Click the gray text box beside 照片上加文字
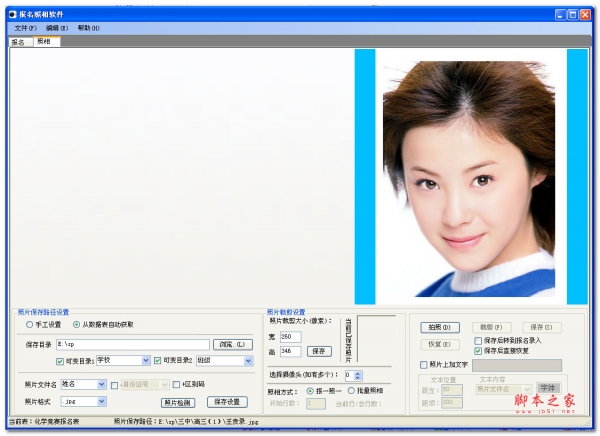 517,365
